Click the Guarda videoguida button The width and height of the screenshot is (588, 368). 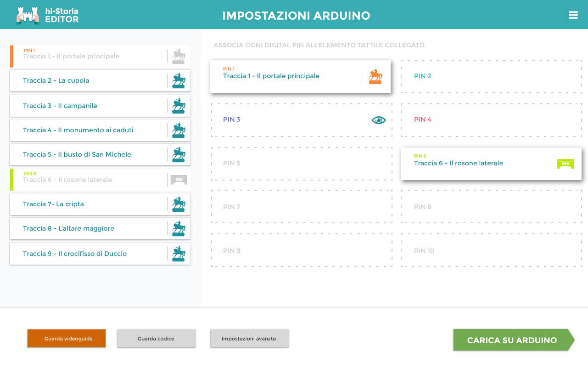tap(67, 339)
